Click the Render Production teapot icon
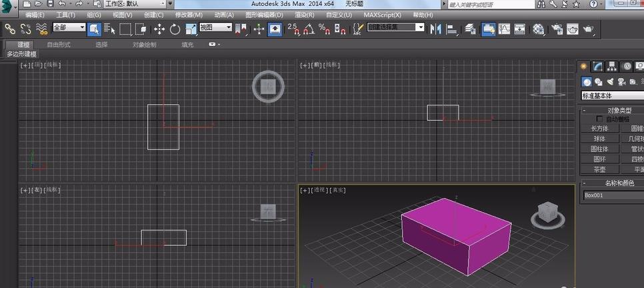Image resolution: width=644 pixels, height=288 pixels. click(589, 29)
